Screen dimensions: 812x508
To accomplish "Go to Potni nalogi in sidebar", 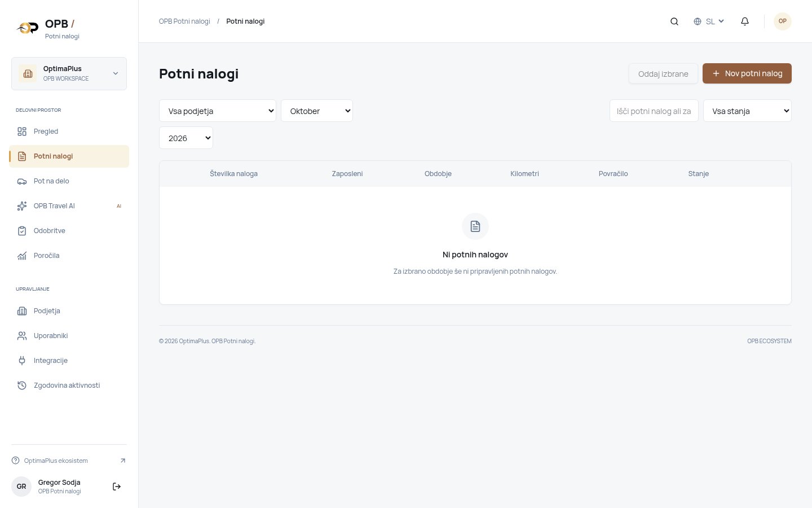I will tap(69, 156).
